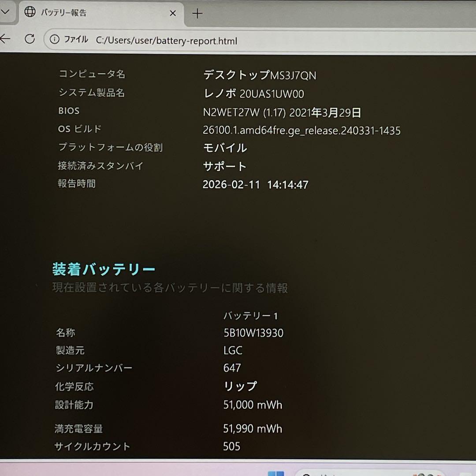Click the manufacturer value LGC

[232, 351]
